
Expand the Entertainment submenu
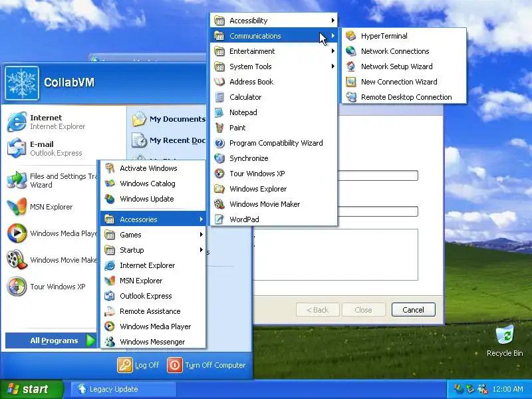click(x=273, y=51)
